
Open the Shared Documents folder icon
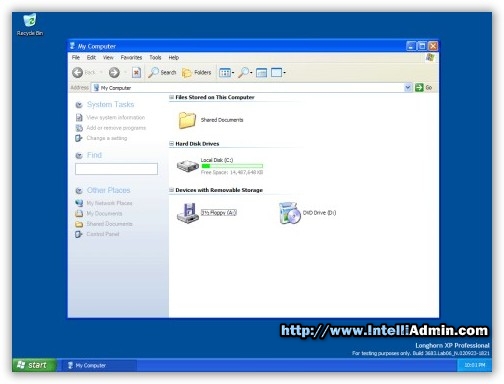point(187,120)
